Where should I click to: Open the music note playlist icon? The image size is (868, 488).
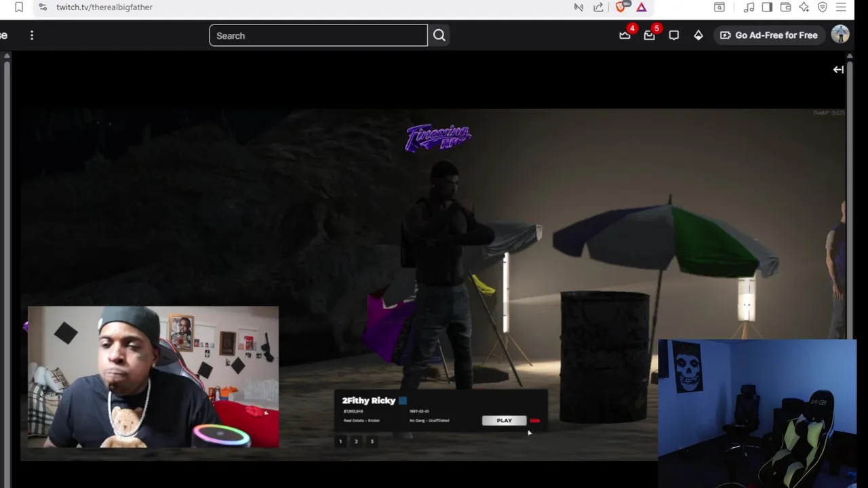pos(749,7)
